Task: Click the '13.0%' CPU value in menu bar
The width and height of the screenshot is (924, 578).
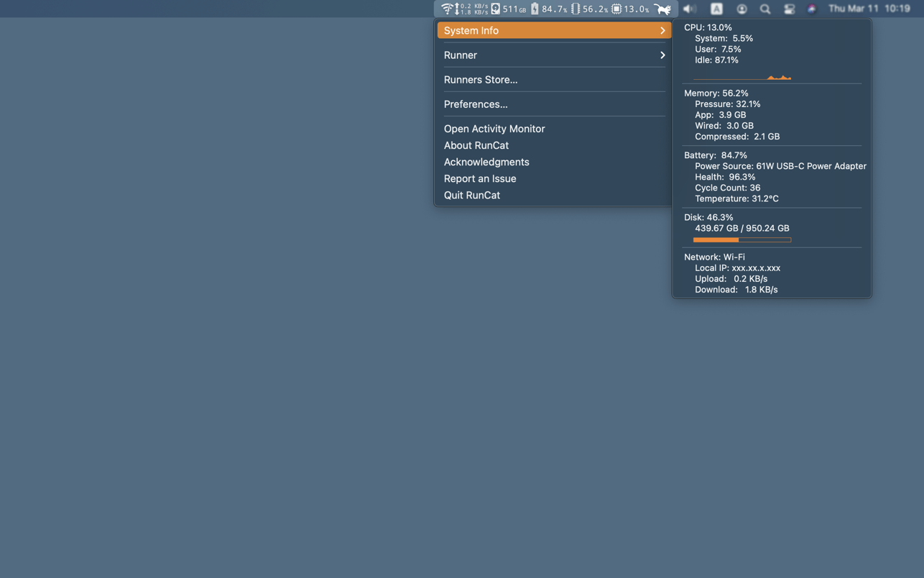Action: pos(636,9)
